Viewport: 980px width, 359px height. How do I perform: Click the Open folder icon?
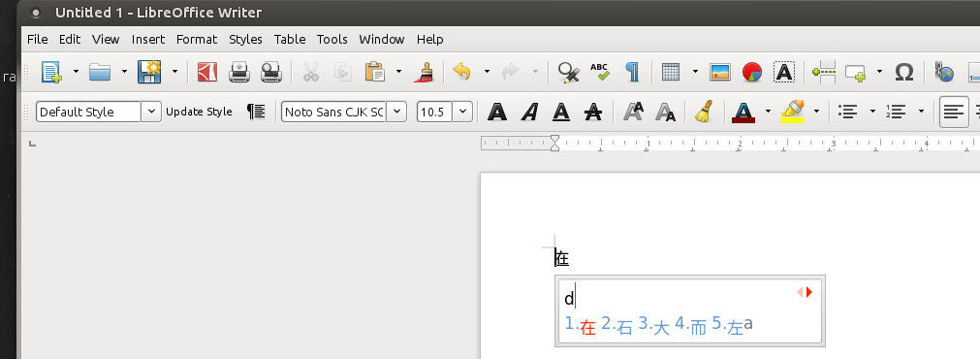point(100,72)
